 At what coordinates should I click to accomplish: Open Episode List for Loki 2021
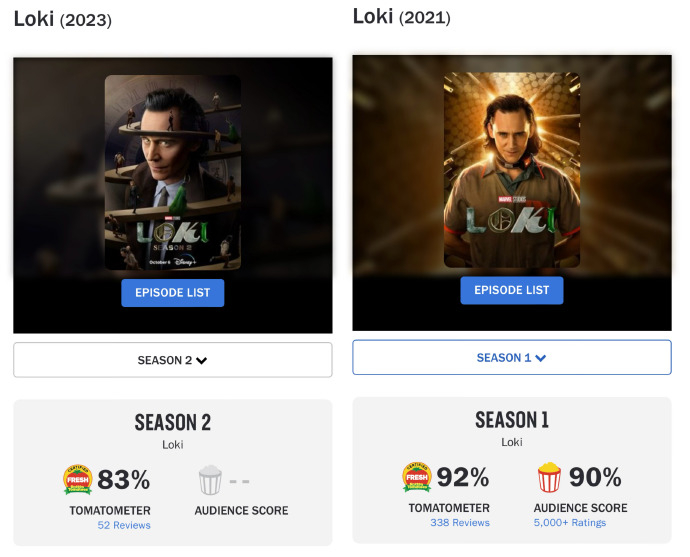point(512,290)
